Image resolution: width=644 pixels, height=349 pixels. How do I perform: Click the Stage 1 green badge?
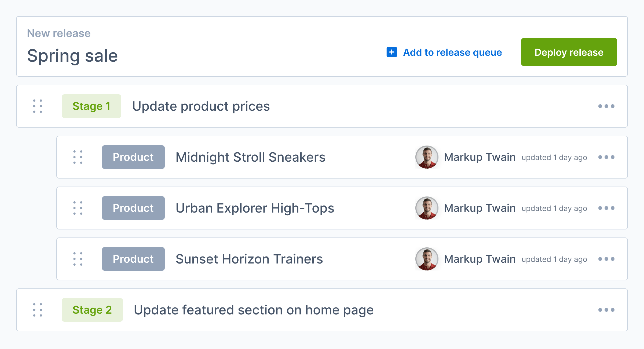point(92,106)
